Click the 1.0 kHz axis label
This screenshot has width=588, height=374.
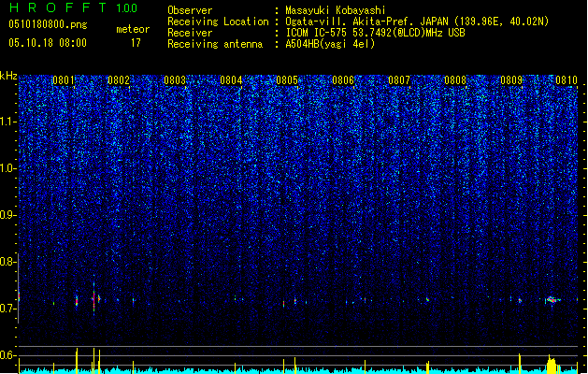8,168
